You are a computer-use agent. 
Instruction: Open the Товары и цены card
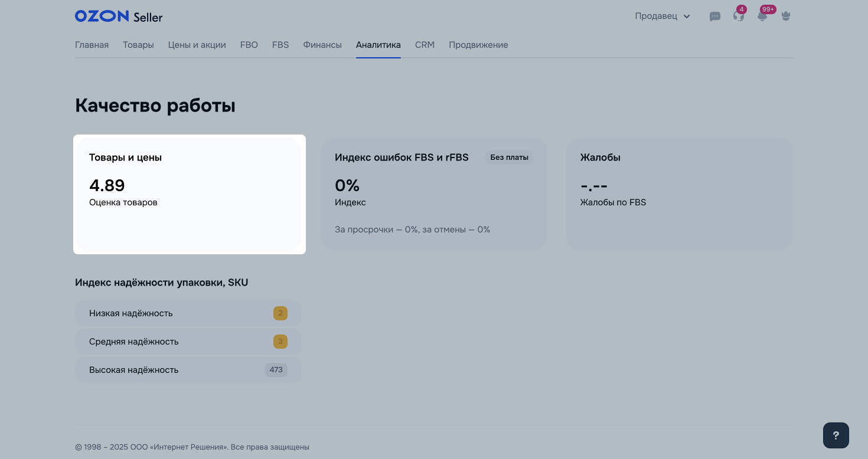[x=189, y=194]
